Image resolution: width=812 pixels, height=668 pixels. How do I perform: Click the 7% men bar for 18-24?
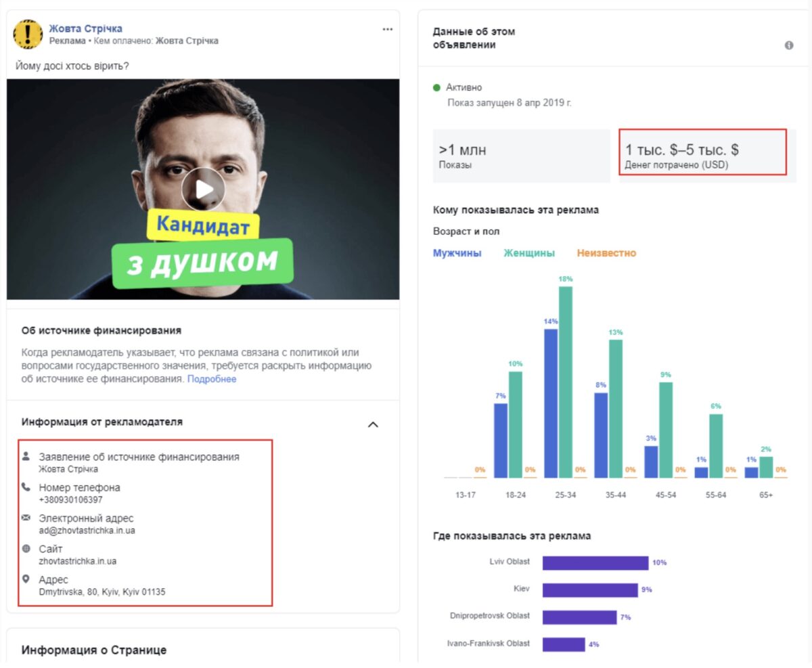coord(501,441)
